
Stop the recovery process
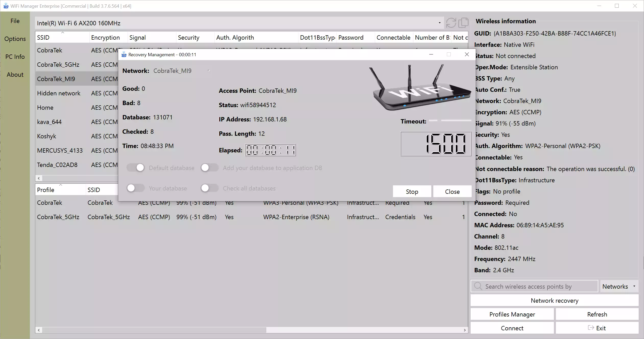coord(412,191)
